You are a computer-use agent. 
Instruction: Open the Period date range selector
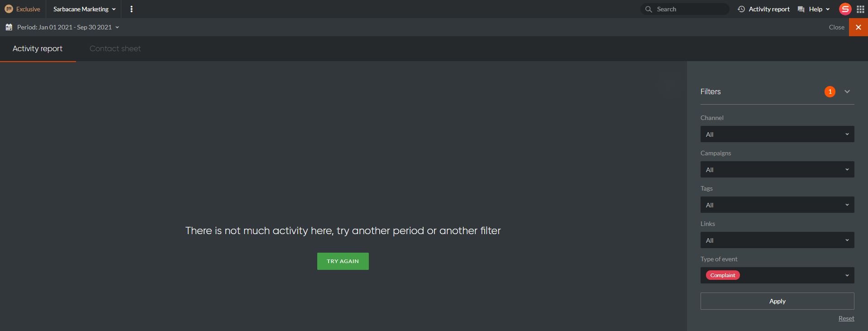(68, 27)
